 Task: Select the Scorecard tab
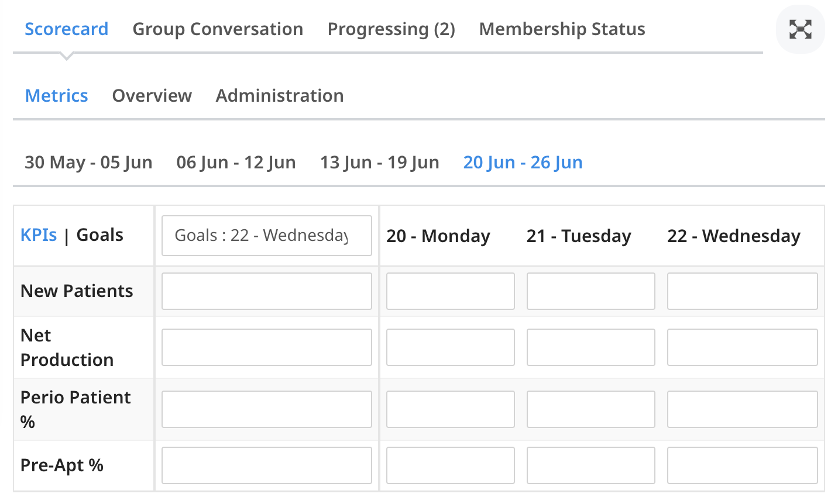pos(66,29)
